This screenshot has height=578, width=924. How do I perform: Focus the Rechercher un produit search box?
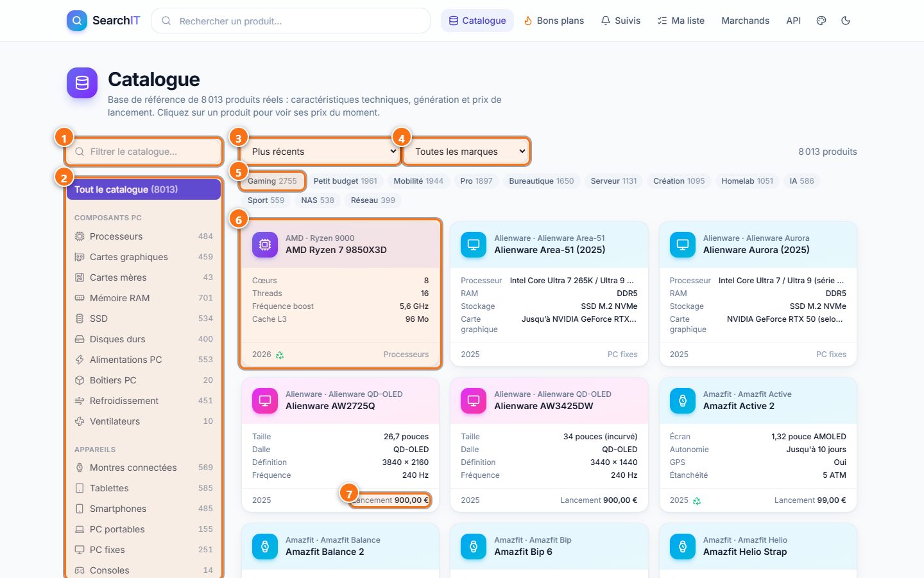(x=291, y=21)
